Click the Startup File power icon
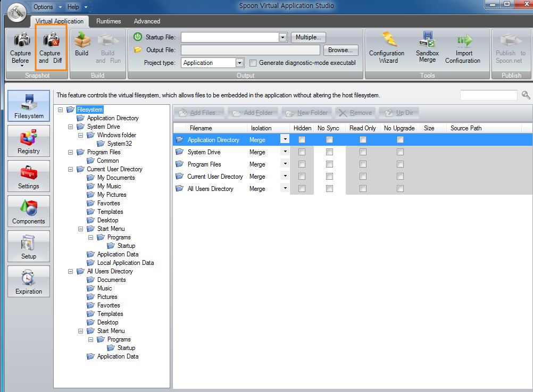The width and height of the screenshot is (533, 392). tap(138, 37)
